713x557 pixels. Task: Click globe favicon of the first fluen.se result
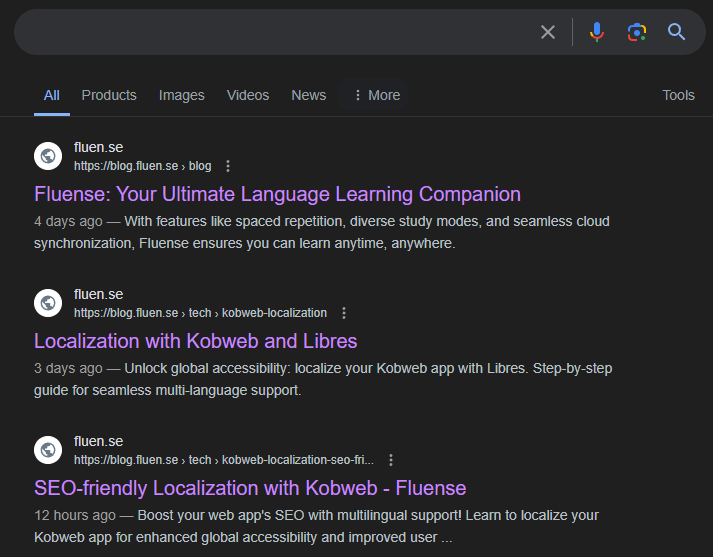[48, 156]
